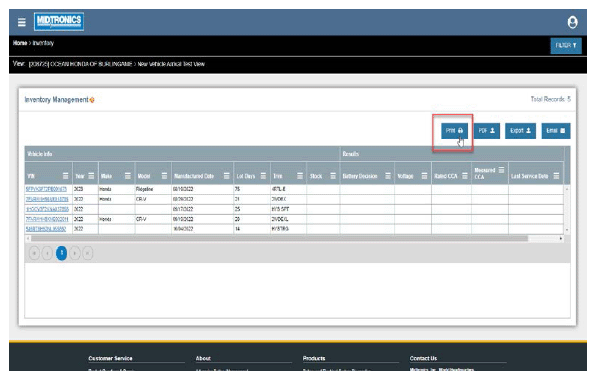
Task: Go to the next page of results
Action: 75,253
